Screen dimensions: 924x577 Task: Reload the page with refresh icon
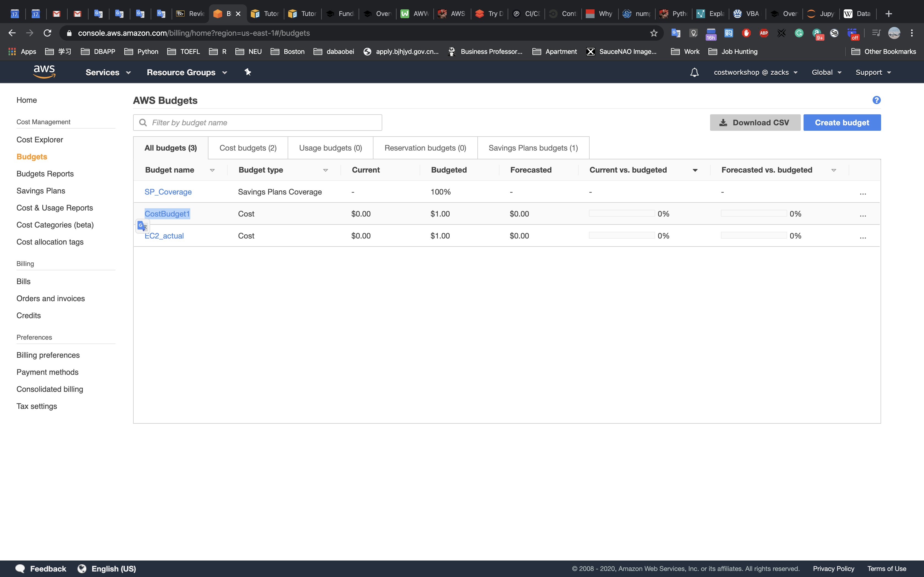47,33
